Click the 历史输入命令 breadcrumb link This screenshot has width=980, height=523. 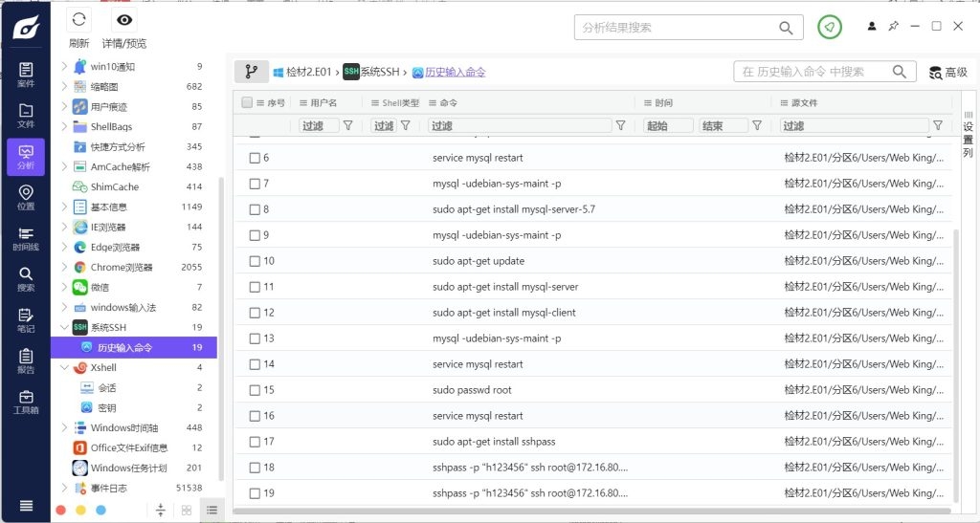456,72
